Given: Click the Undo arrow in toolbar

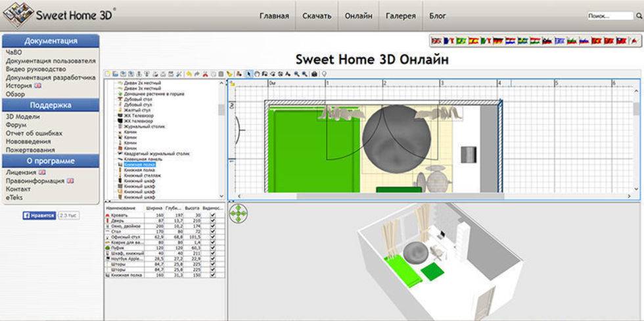Looking at the screenshot, I should [x=189, y=74].
